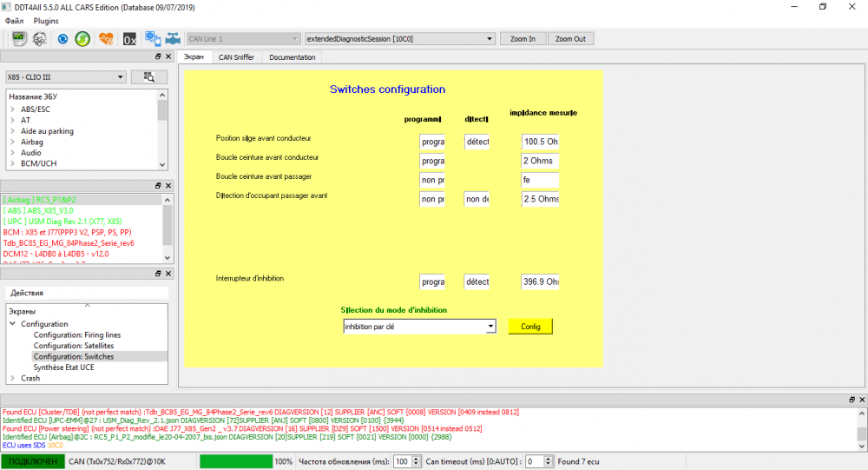Image resolution: width=868 pixels, height=470 pixels.
Task: Switch to the Экран tab
Action: click(194, 57)
